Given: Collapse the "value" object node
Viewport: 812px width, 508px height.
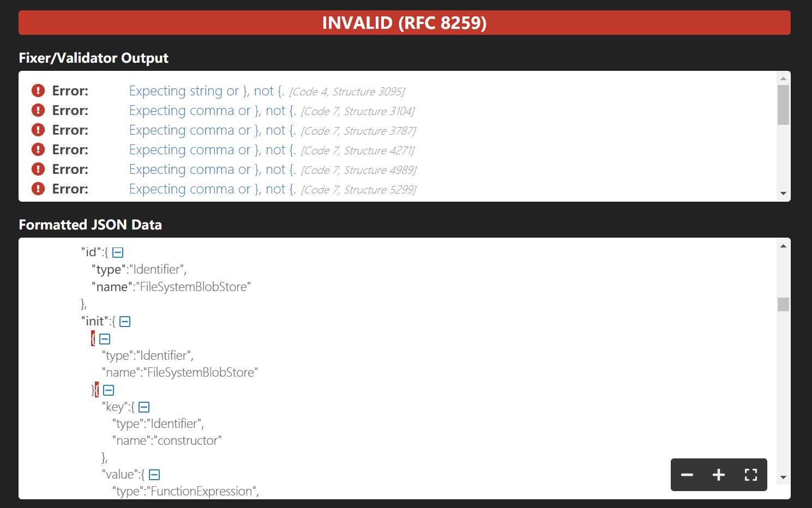Looking at the screenshot, I should pos(154,474).
